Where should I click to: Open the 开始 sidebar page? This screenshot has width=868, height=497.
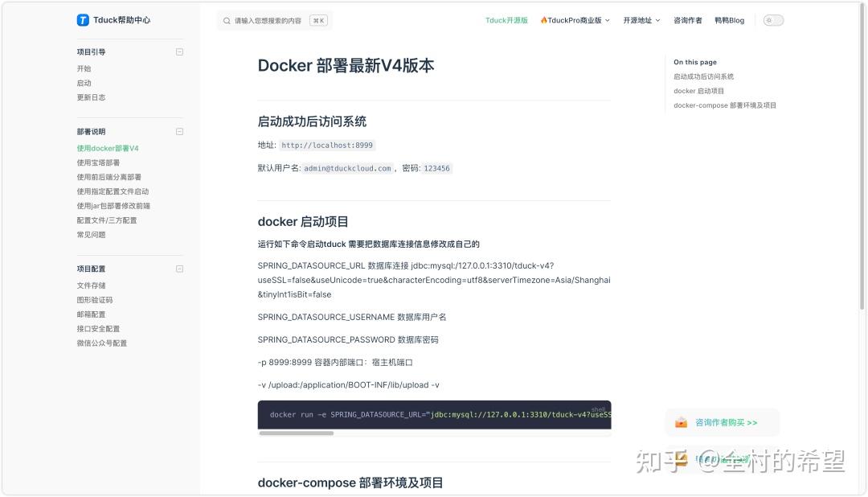84,68
